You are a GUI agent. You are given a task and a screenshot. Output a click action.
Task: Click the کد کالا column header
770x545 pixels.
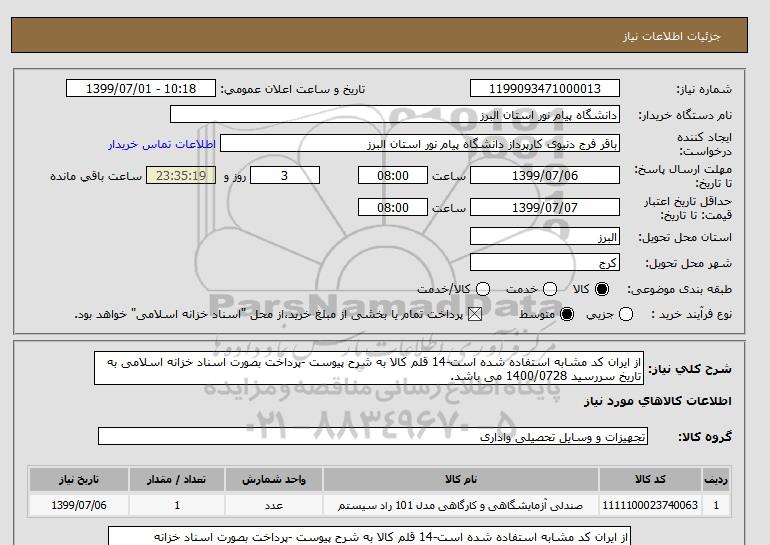pos(650,479)
